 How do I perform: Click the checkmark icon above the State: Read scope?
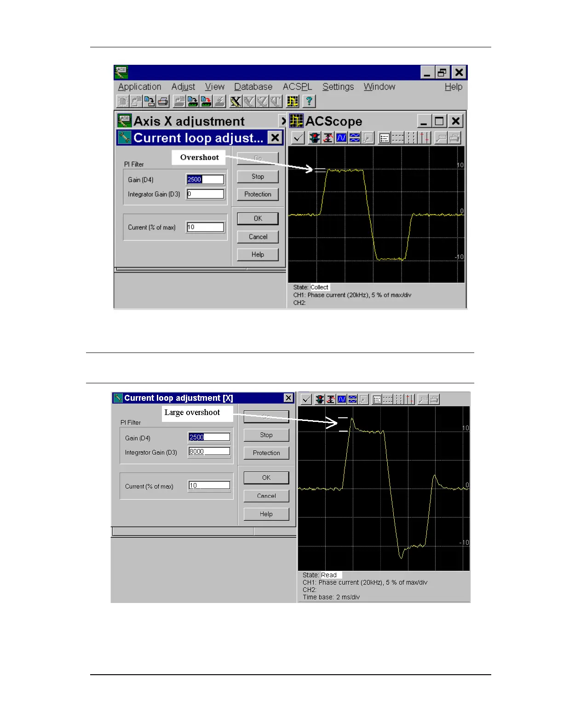tap(306, 399)
